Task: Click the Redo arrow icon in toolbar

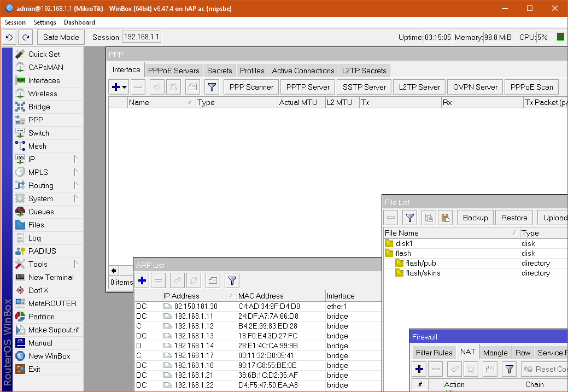Action: click(x=25, y=37)
